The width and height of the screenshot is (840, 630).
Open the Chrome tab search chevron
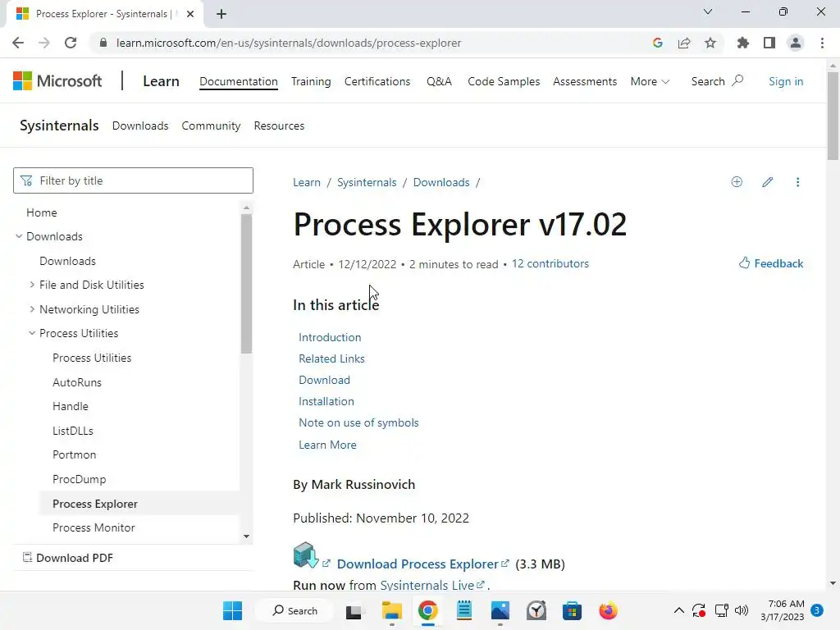click(708, 11)
